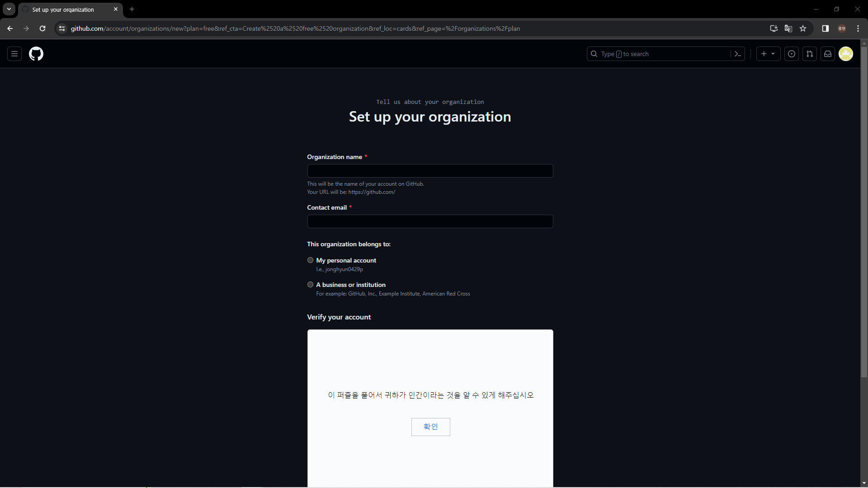Select the 'Set up your organization' tab
The image size is (868, 488).
(63, 9)
